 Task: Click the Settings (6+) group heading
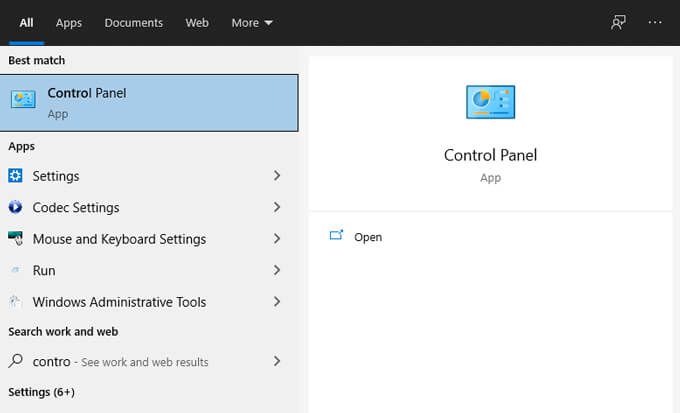click(x=41, y=392)
